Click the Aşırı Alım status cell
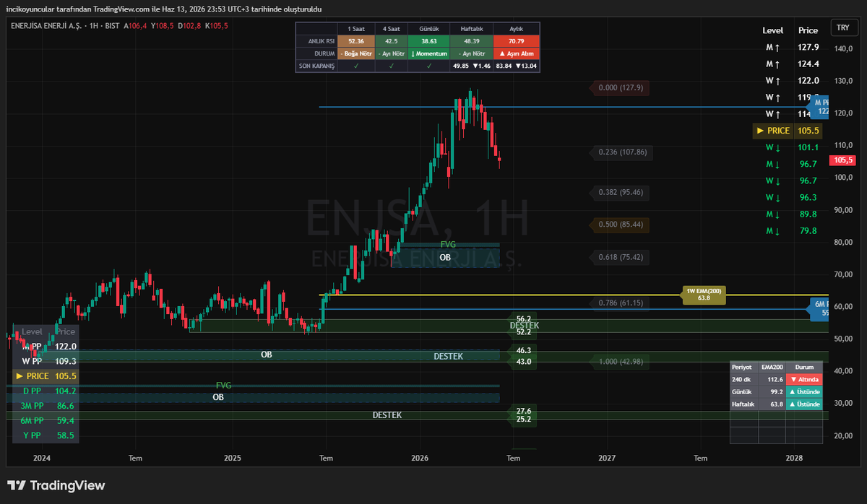867x504 pixels. (515, 53)
